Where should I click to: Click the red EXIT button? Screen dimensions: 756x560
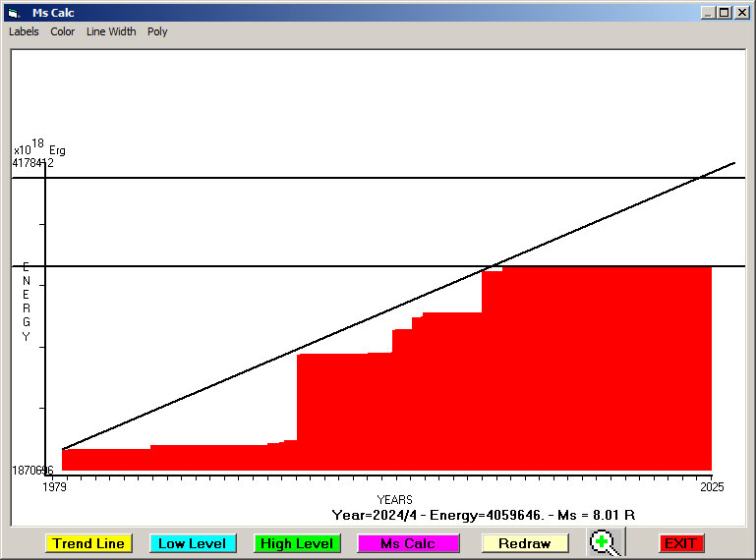680,543
